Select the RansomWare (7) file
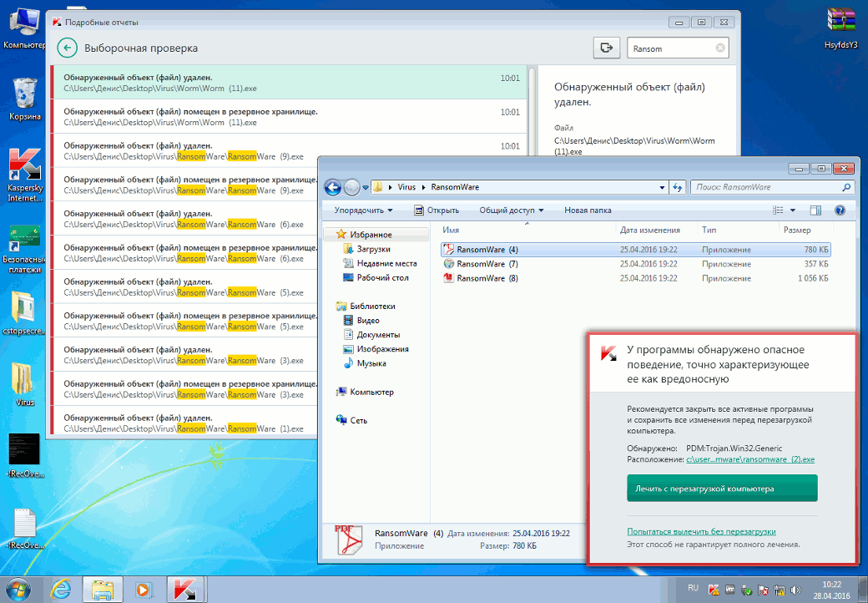 click(x=636, y=264)
